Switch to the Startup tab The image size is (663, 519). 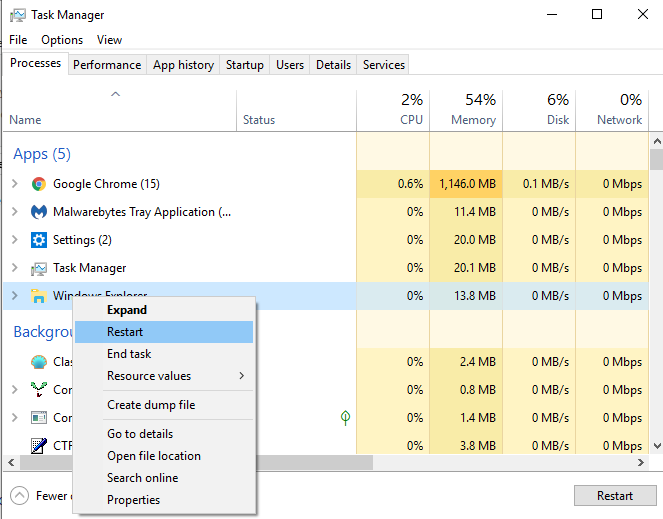244,65
